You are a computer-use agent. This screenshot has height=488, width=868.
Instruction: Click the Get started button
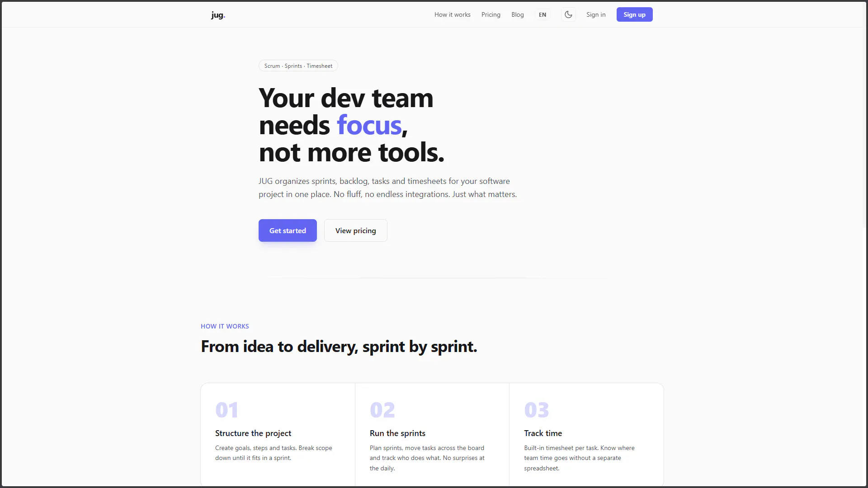tap(288, 230)
